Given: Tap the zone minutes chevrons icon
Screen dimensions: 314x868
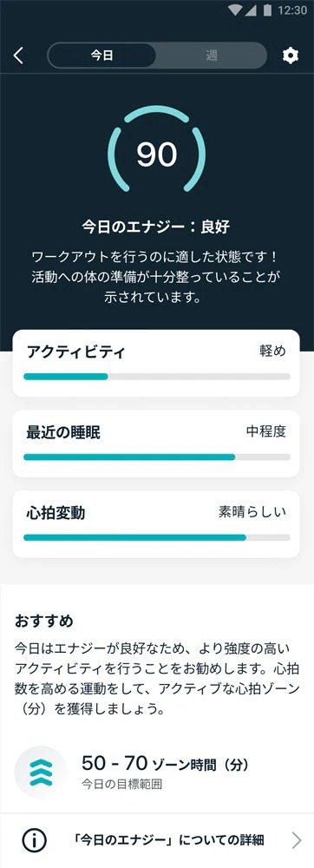Looking at the screenshot, I should point(41,773).
